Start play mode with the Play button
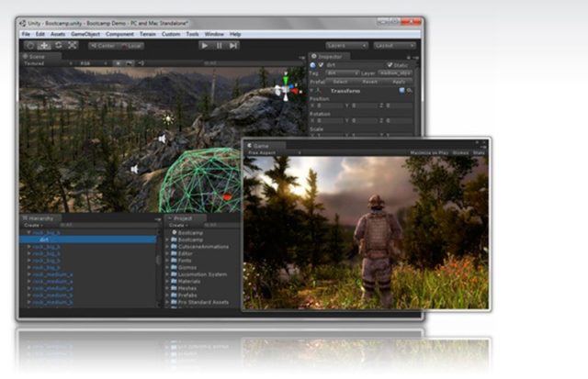The width and height of the screenshot is (588, 379). click(204, 46)
